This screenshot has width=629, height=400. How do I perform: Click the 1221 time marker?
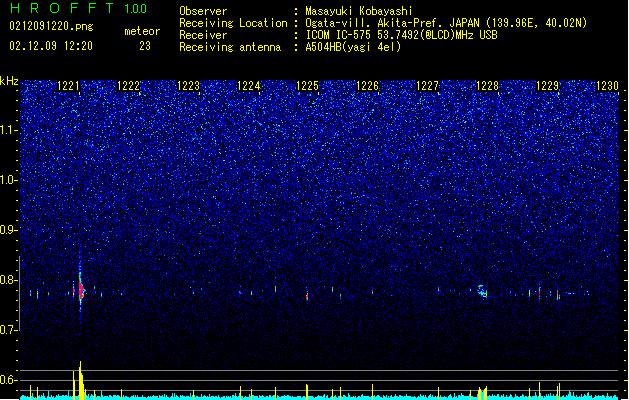pos(68,86)
